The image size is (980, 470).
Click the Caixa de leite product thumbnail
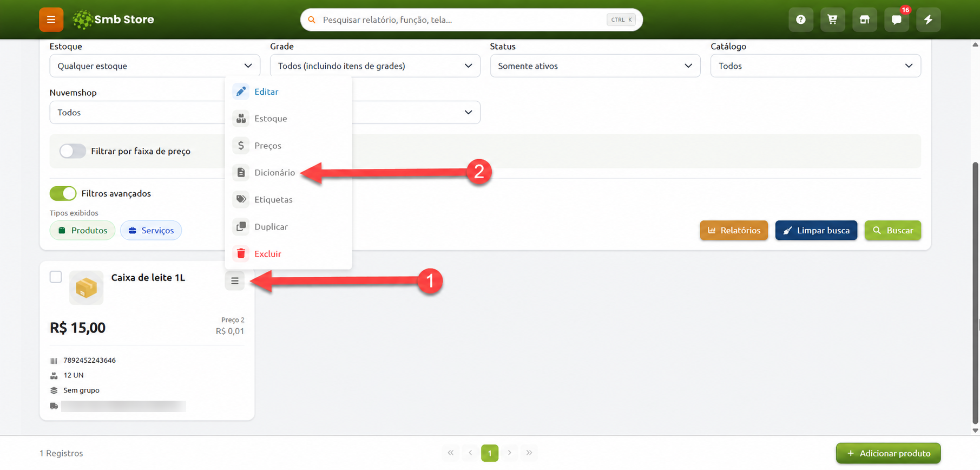(x=86, y=288)
